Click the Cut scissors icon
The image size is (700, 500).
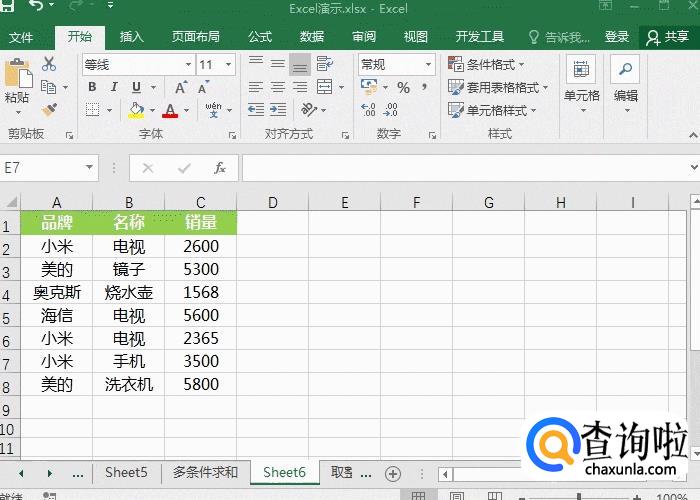click(x=49, y=64)
